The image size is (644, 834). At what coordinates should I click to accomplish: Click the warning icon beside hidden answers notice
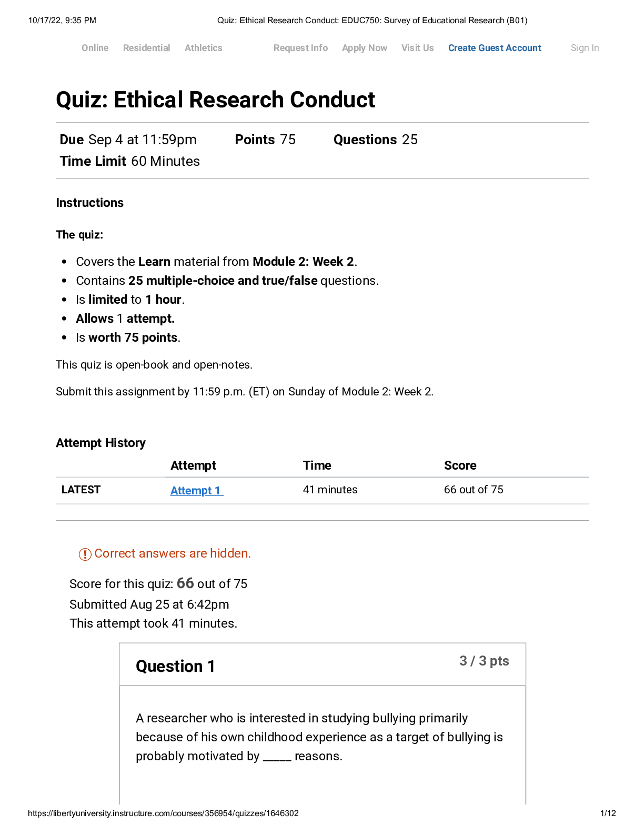click(85, 554)
